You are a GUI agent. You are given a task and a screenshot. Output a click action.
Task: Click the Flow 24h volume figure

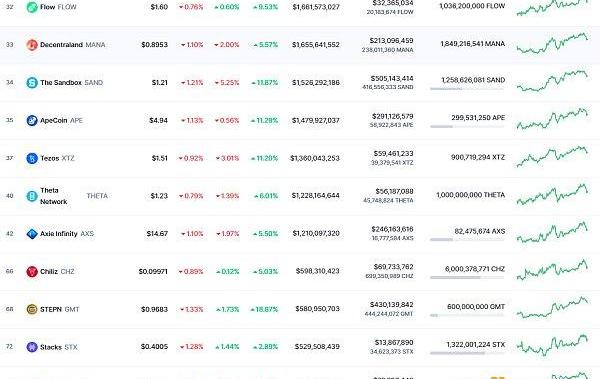[x=393, y=3]
